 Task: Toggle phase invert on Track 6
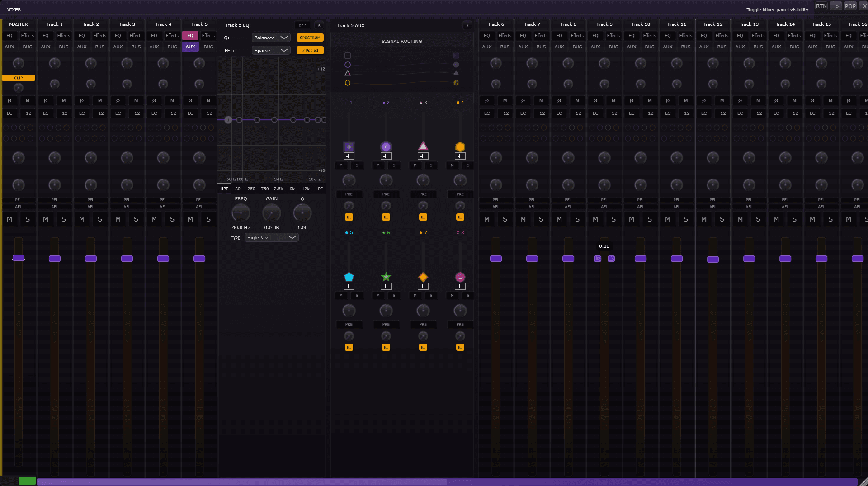click(487, 101)
